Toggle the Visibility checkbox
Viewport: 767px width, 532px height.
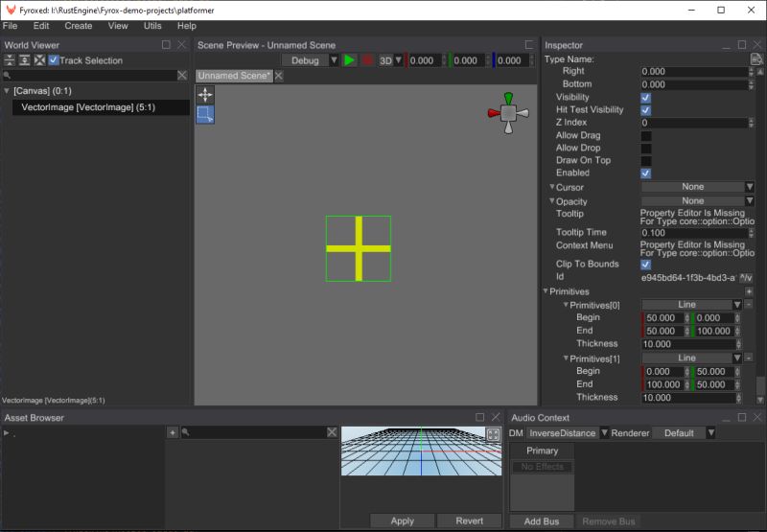(645, 98)
